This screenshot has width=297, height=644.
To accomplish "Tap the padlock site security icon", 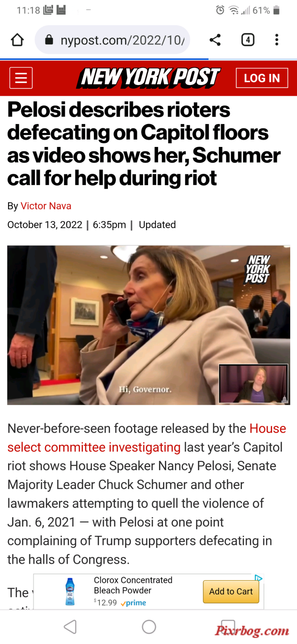I will point(49,39).
